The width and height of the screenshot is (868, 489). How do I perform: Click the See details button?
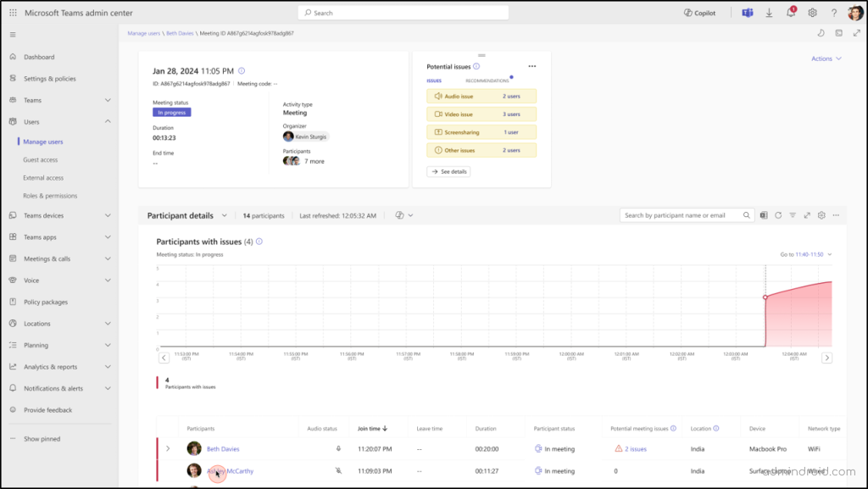click(448, 171)
